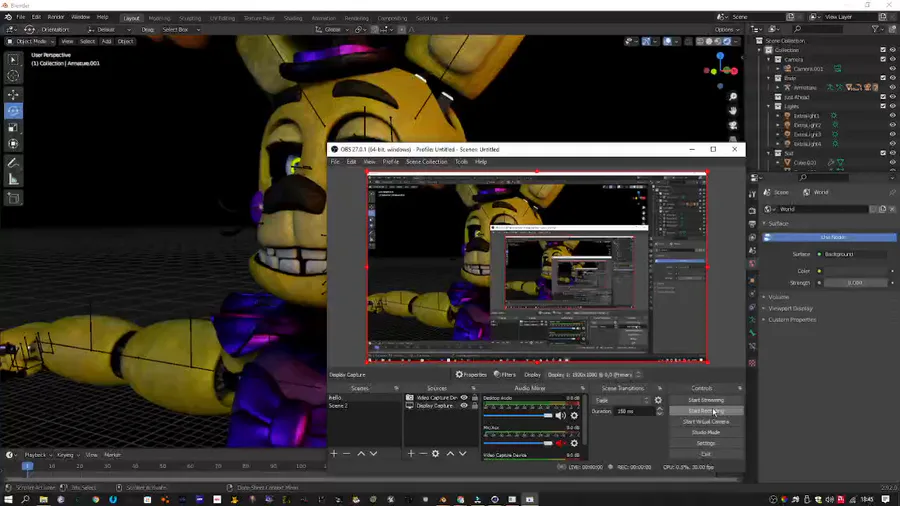Select the Cursor tool in Blender toolbar
Screen dimensions: 900x506
[x=13, y=76]
